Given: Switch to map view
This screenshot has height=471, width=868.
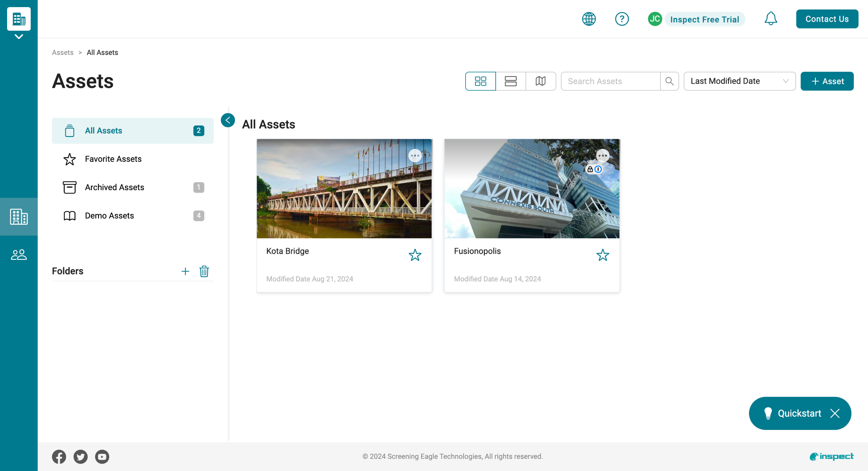Looking at the screenshot, I should pos(540,81).
